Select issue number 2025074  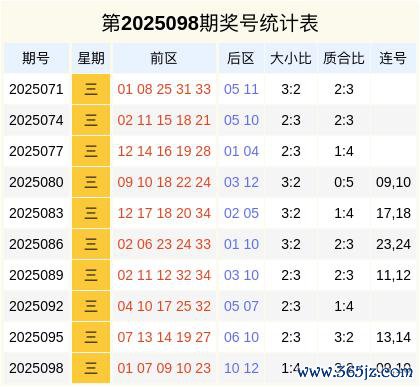[36, 120]
